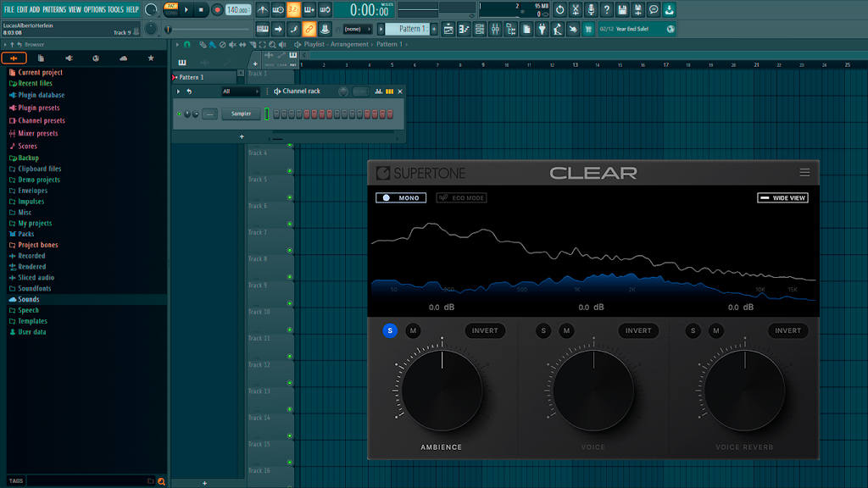The image size is (868, 488).
Task: Click the Channel rack graph editor icon
Action: click(379, 91)
